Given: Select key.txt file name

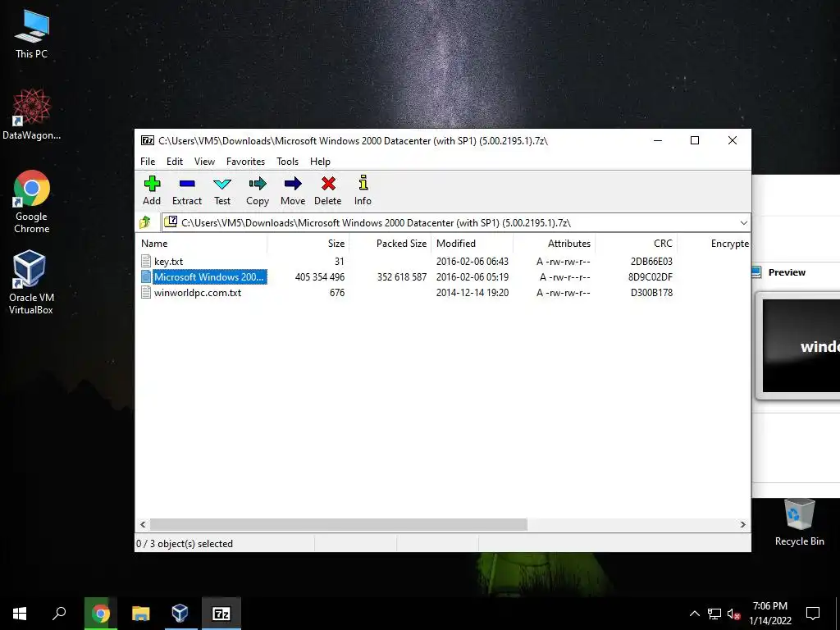Looking at the screenshot, I should (x=169, y=262).
